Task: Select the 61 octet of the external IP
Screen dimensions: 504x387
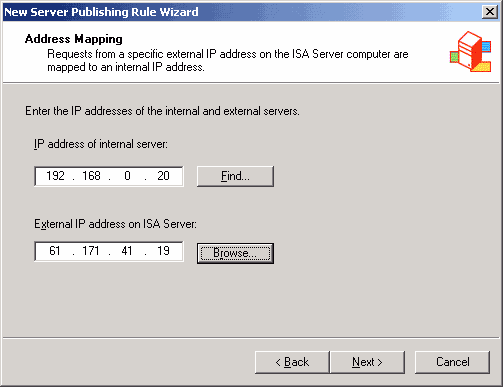Action: tap(55, 251)
